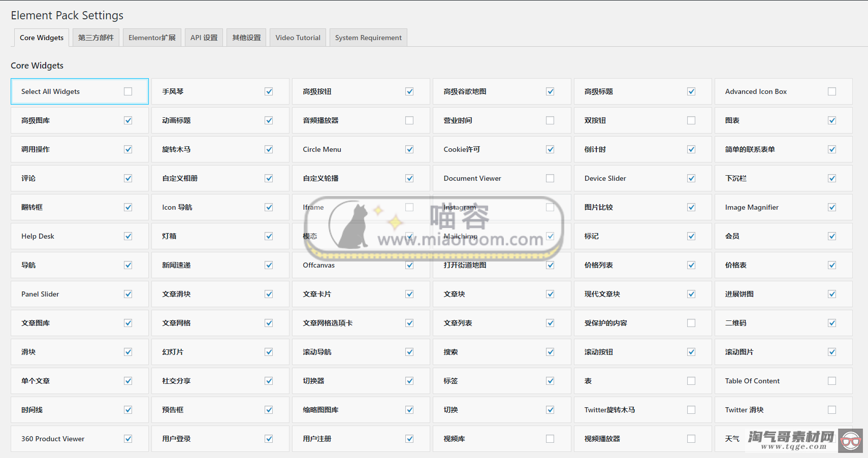This screenshot has width=868, height=458.
Task: Check the System Requirement tab
Action: point(368,37)
